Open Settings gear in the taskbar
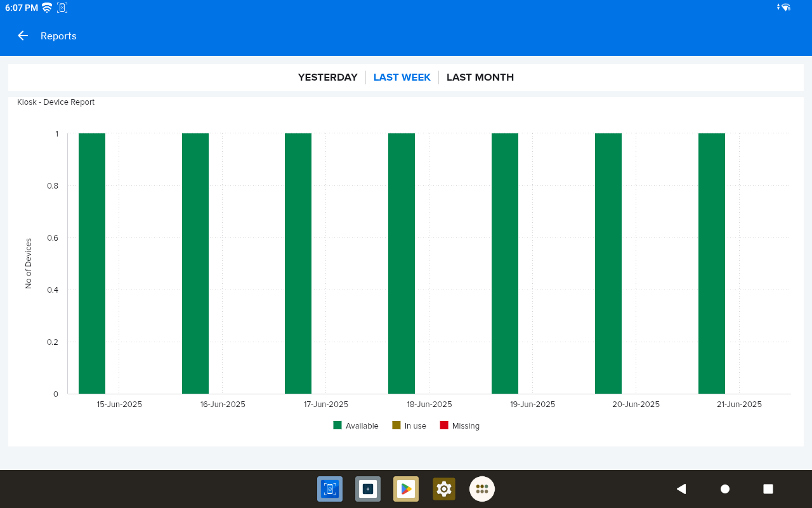Screen dimensions: 812x508 coord(444,489)
